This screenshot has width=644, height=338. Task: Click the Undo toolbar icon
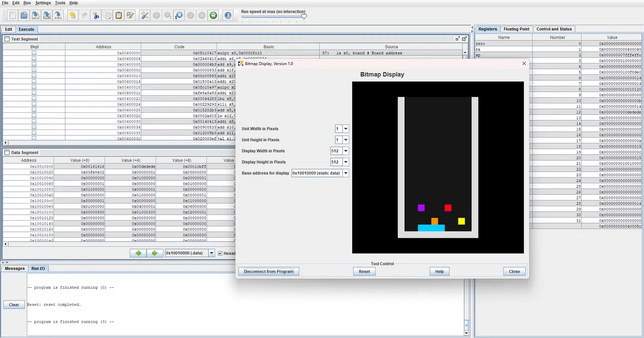(72, 16)
